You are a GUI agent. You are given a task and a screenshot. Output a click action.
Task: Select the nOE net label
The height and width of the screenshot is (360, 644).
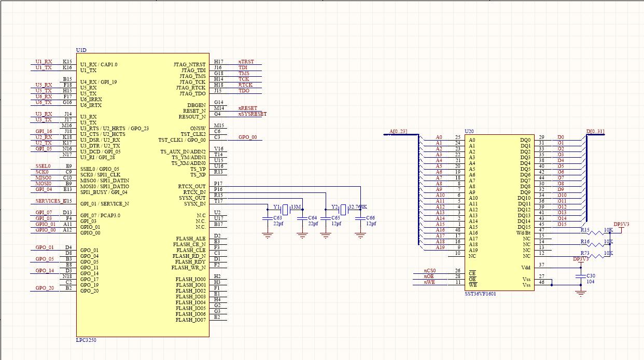pyautogui.click(x=428, y=276)
